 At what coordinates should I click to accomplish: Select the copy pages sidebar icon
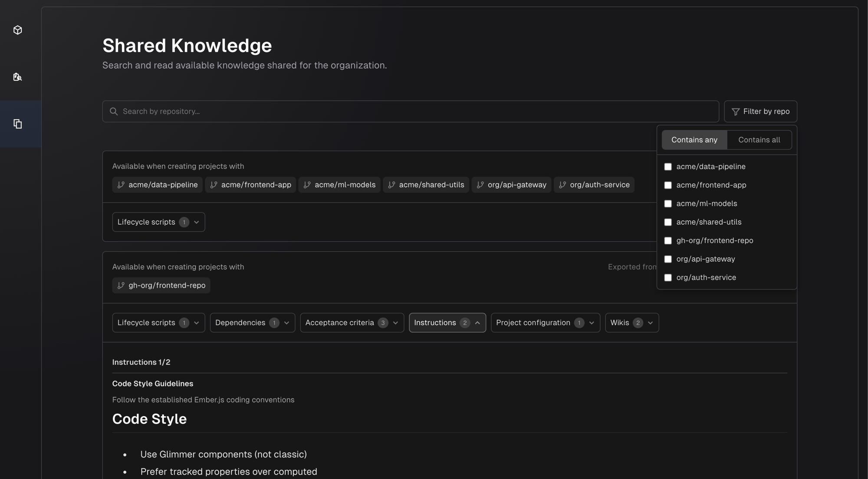tap(18, 124)
